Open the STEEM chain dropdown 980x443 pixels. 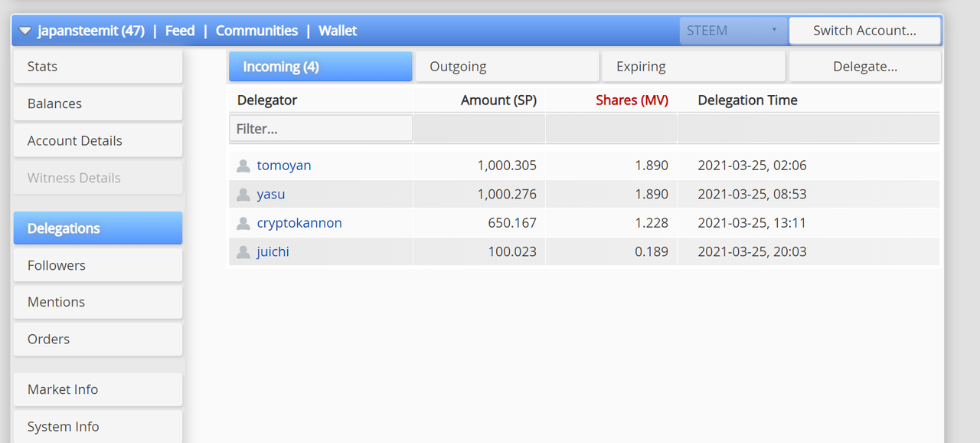[733, 31]
